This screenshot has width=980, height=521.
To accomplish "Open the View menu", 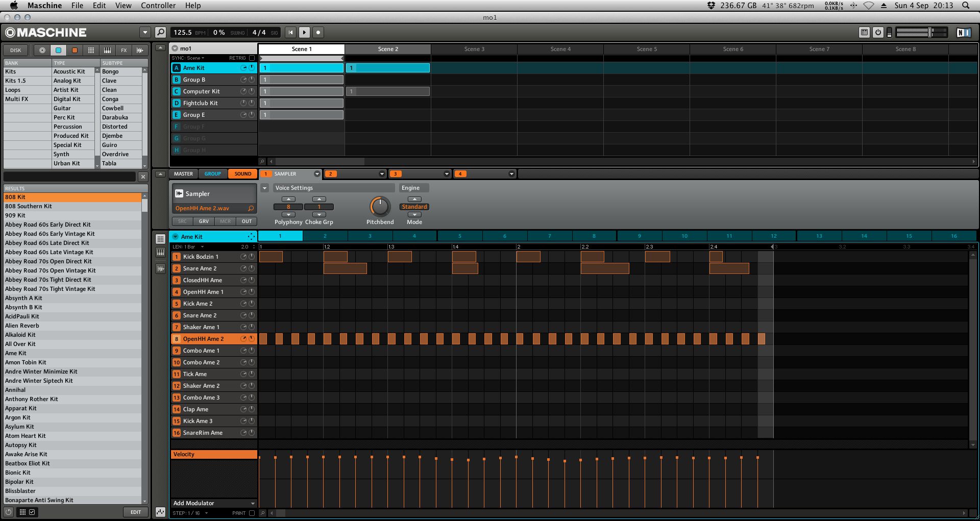I will pos(123,5).
